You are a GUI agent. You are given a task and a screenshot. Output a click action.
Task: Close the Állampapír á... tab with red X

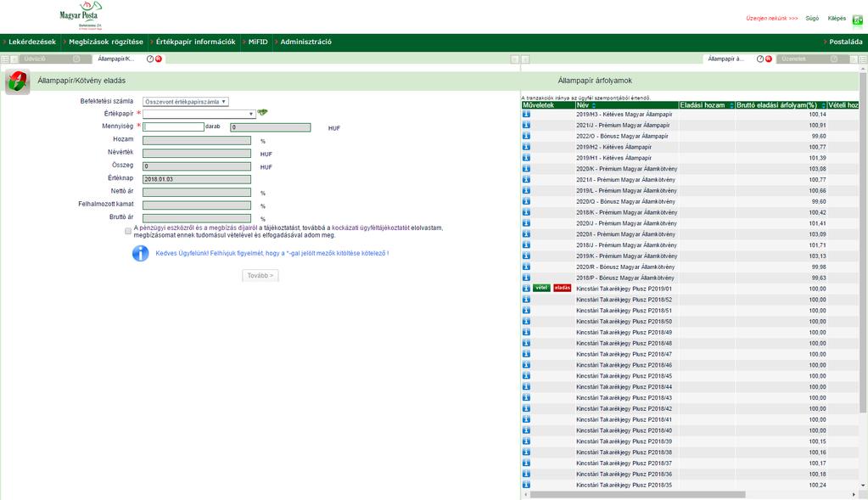pos(769,59)
